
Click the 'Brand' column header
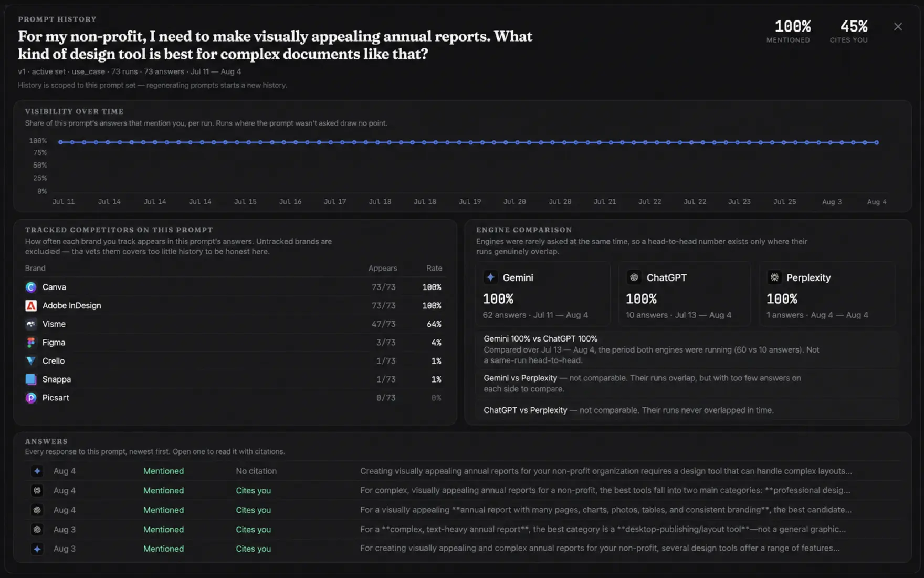(x=35, y=268)
